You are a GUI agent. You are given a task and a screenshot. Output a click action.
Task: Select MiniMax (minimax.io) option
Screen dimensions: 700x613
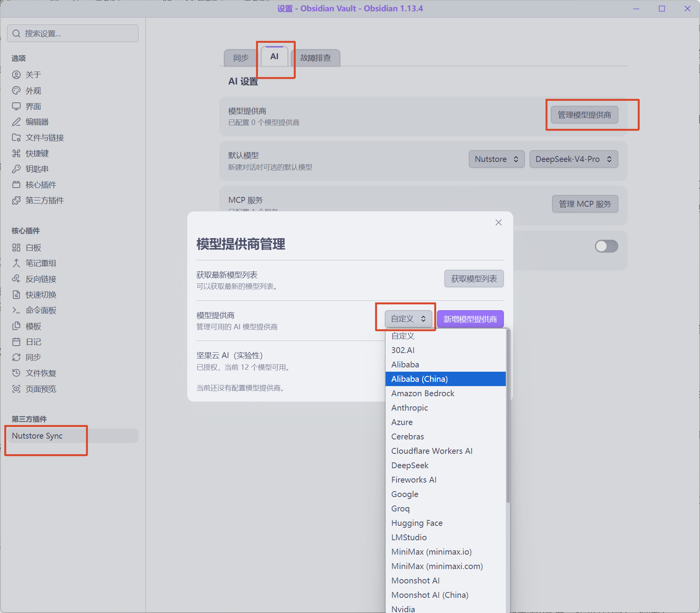tap(446, 552)
